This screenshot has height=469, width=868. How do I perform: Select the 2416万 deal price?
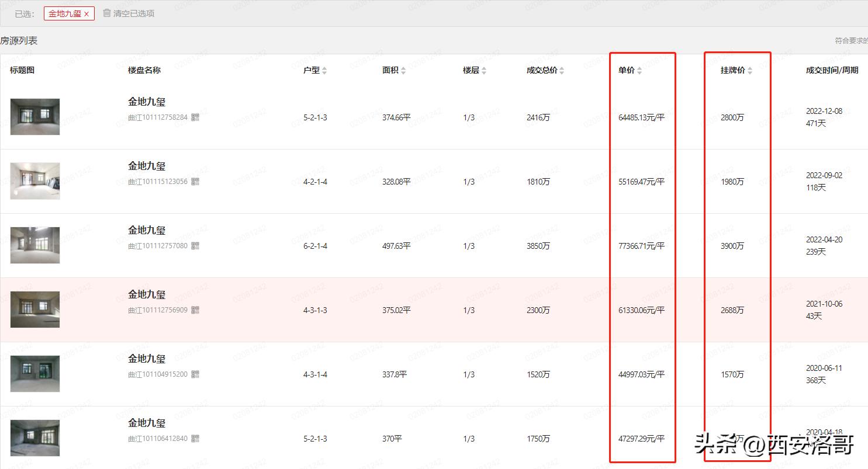538,117
